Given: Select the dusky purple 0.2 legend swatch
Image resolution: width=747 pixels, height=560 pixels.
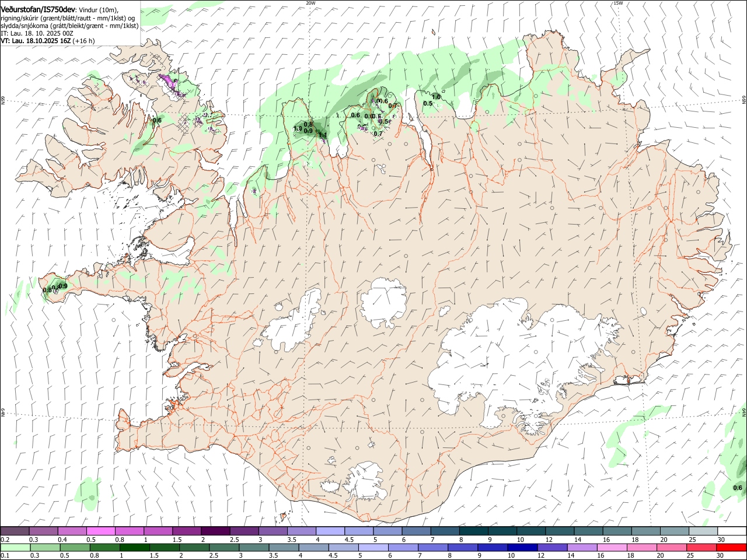Looking at the screenshot, I should click(15, 531).
